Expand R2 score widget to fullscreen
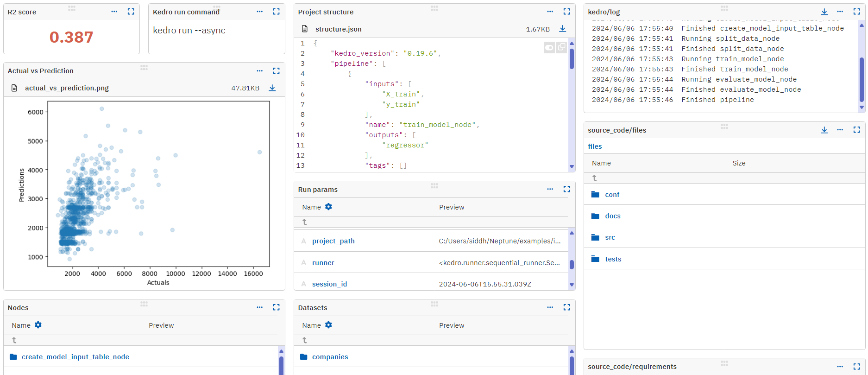 131,12
